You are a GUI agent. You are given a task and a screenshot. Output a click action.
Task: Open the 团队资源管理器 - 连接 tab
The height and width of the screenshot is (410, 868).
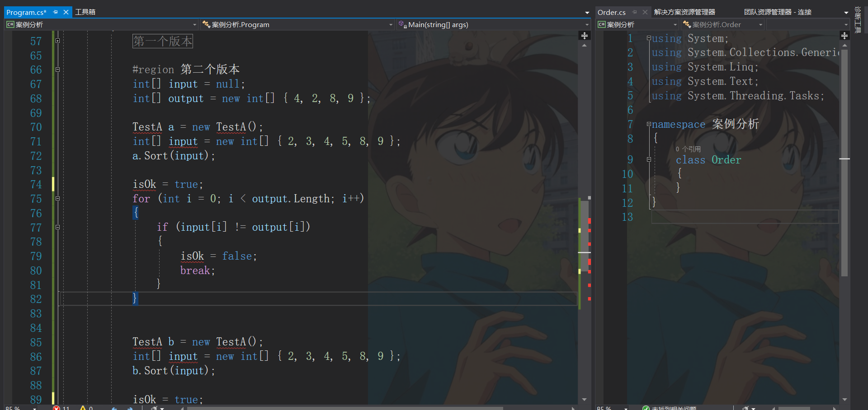pos(778,12)
